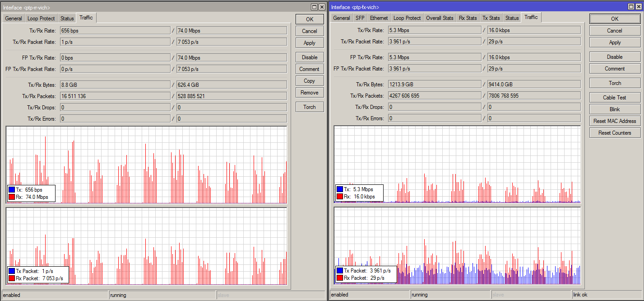644x301 pixels.
Task: Apply settings in ptp-rr-vich window
Action: pyautogui.click(x=310, y=43)
